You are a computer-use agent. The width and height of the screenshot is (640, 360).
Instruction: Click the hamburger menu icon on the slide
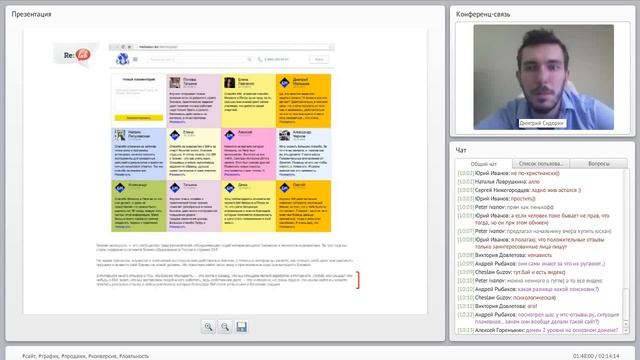pyautogui.click(x=135, y=60)
